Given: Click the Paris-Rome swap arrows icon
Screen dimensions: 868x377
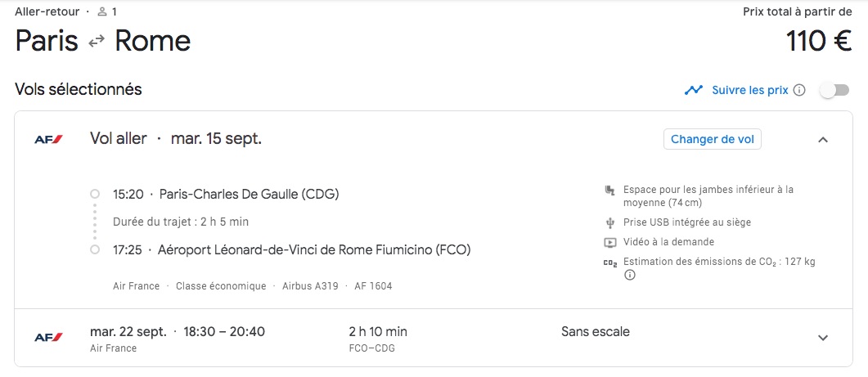Looking at the screenshot, I should coord(97,41).
